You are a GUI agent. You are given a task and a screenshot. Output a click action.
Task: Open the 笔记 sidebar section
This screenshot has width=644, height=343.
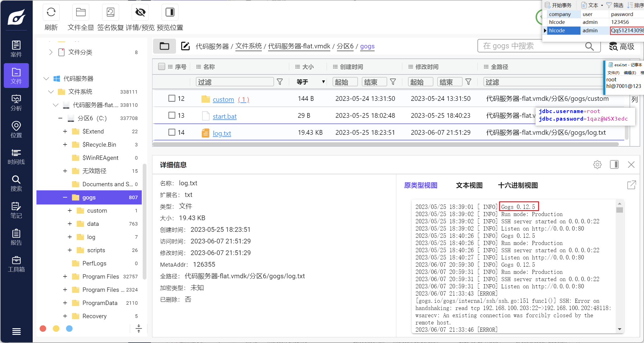coord(16,210)
